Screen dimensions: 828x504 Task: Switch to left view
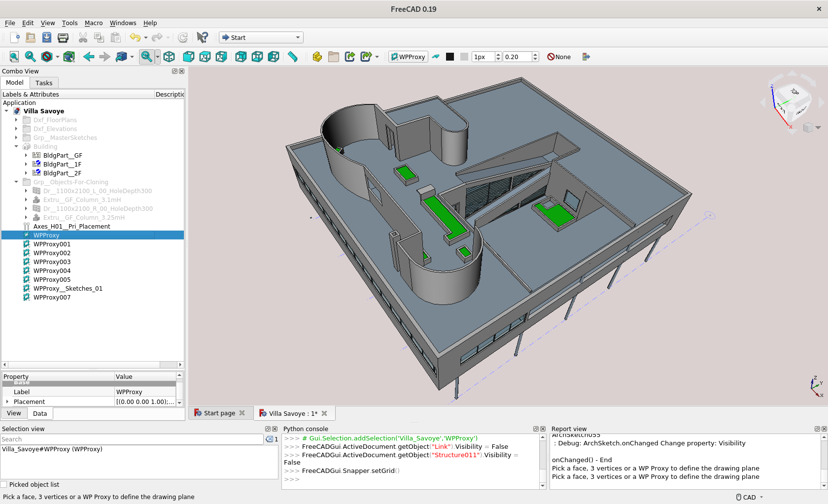click(274, 57)
